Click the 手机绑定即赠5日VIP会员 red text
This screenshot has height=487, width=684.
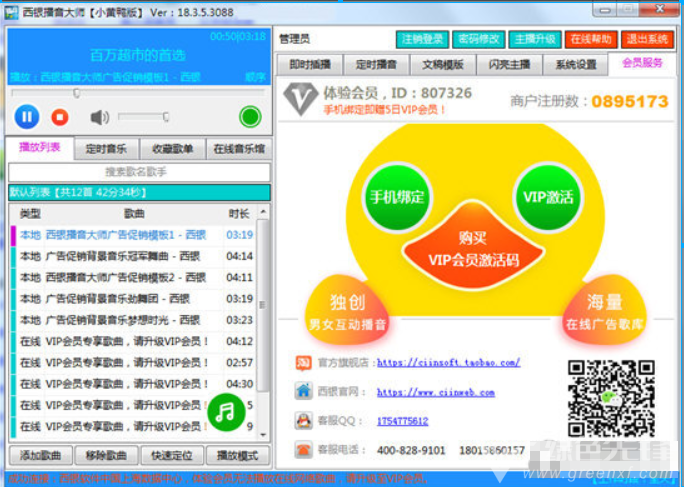coord(384,109)
